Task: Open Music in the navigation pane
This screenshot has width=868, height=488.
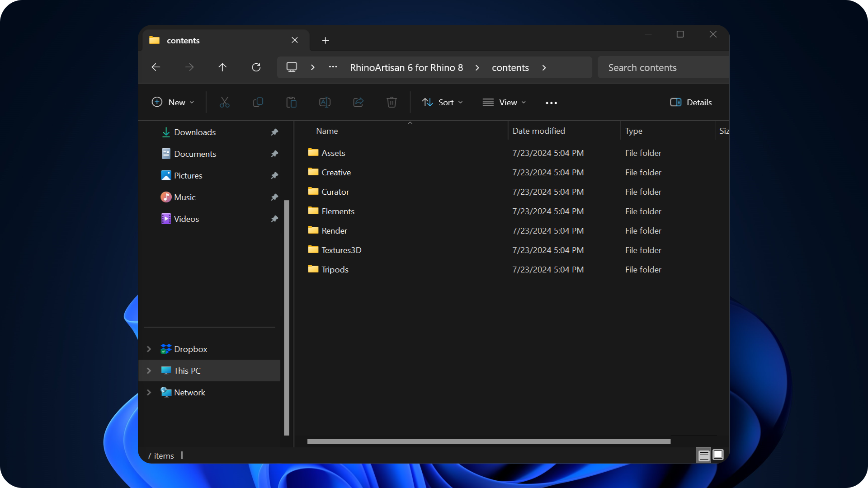Action: tap(185, 197)
